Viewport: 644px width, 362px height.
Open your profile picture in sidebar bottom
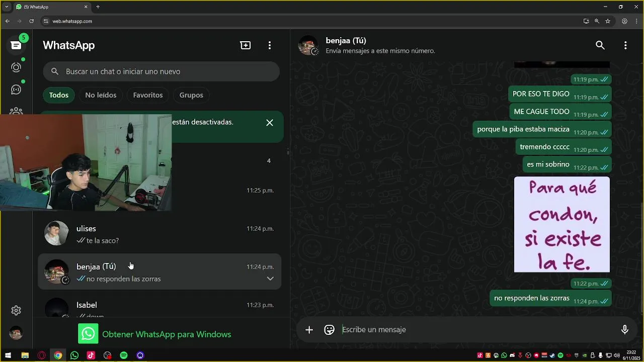point(16,333)
